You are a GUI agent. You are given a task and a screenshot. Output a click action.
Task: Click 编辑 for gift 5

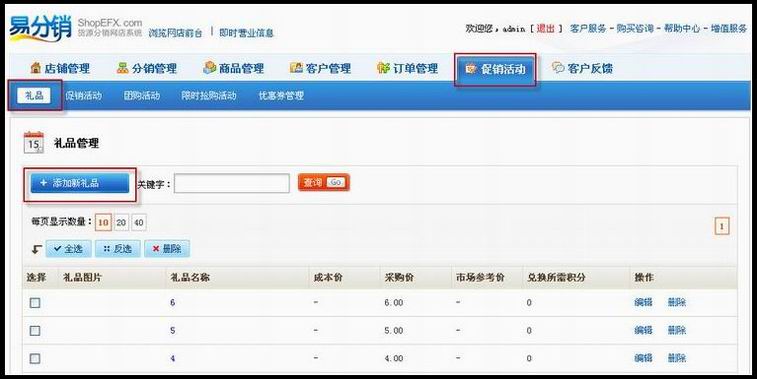coord(643,331)
